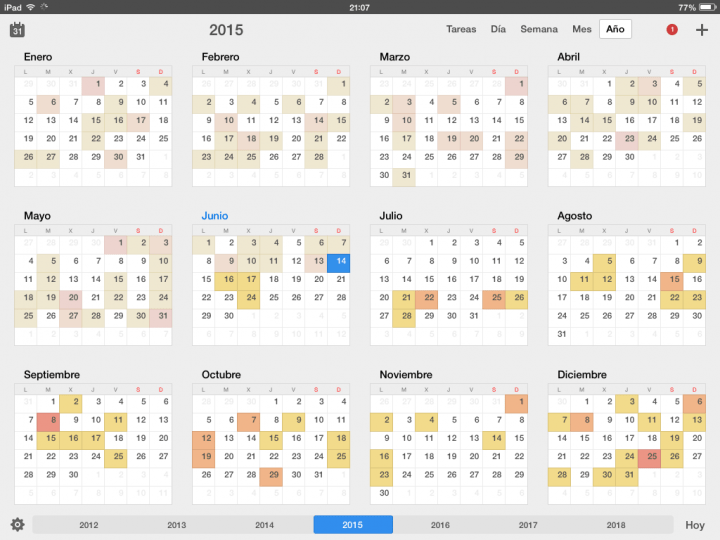Screen dimensions: 720x540
Task: Open the Febrero month heading
Action: 220,57
